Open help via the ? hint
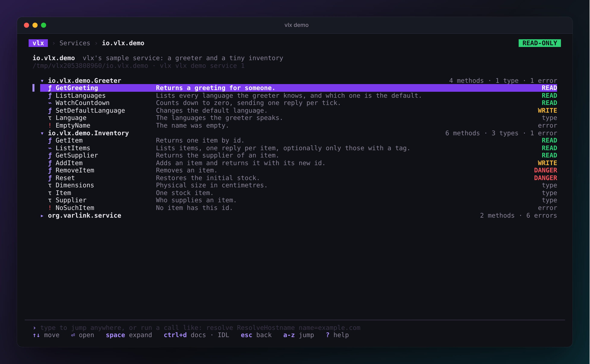 (x=337, y=335)
